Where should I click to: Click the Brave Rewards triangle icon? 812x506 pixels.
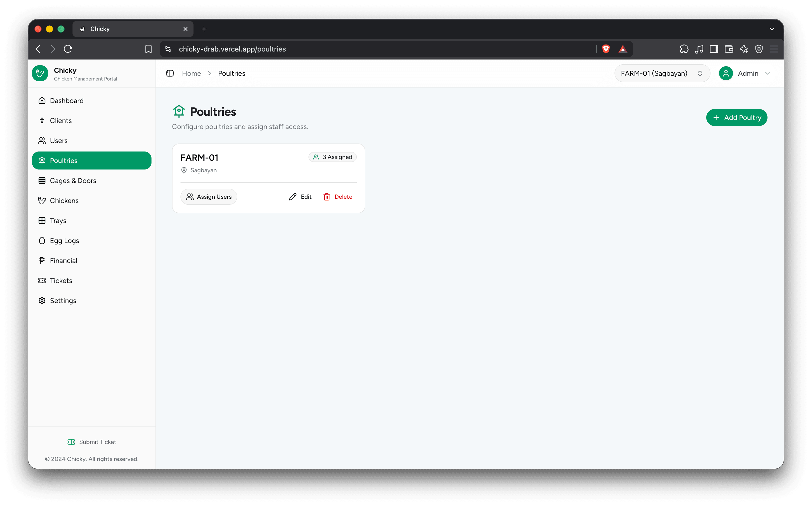623,49
